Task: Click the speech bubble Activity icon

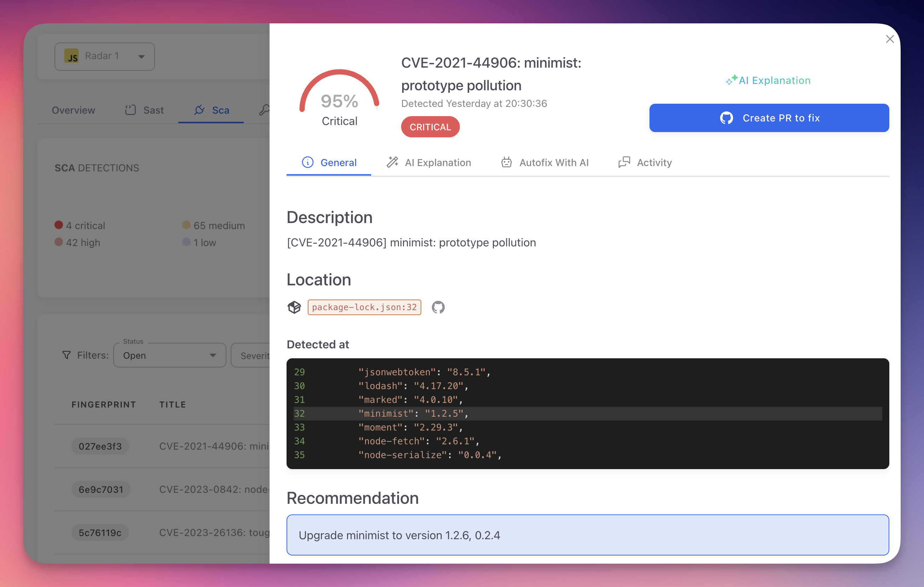Action: 624,163
